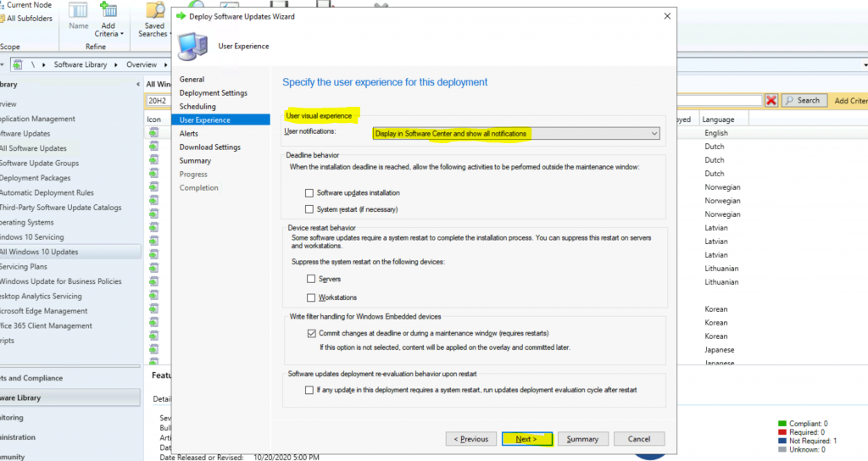
Task: Select Software Update Groups node
Action: [x=39, y=164]
